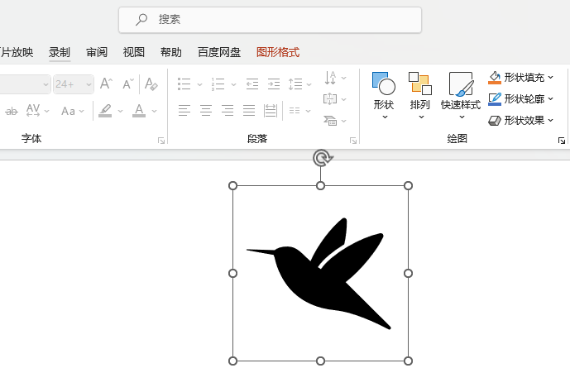Viewport: 570px width, 392px height.
Task: Align text to the right
Action: pos(228,111)
